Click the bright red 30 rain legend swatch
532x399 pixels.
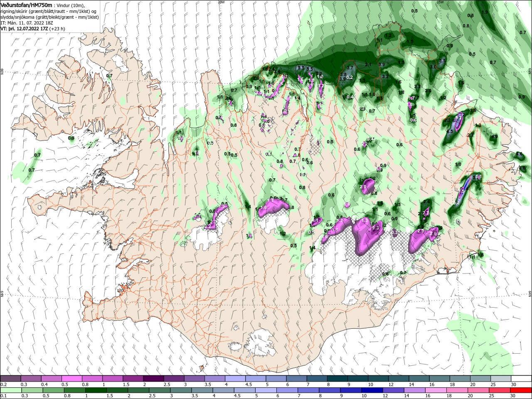tap(521, 390)
